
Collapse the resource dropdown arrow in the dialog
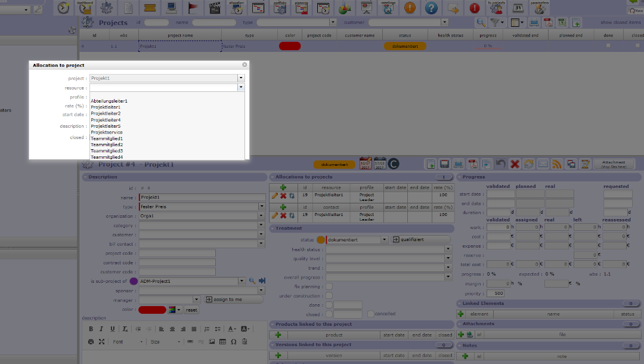(241, 88)
